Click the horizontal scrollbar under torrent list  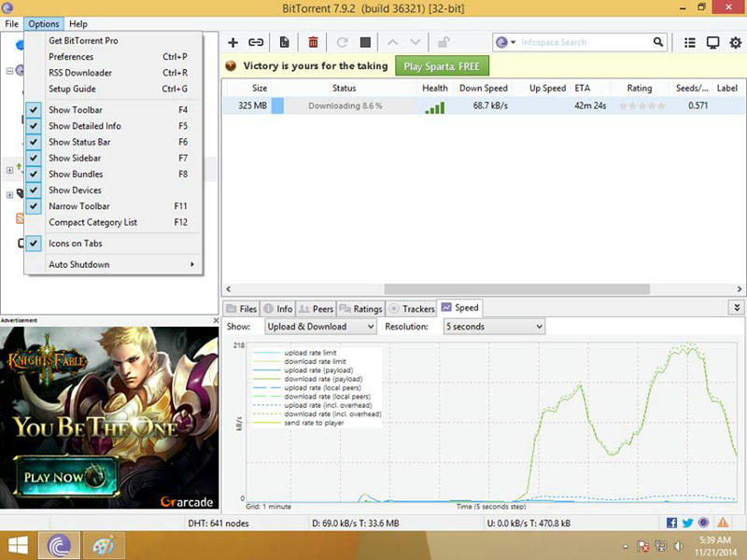pyautogui.click(x=516, y=289)
